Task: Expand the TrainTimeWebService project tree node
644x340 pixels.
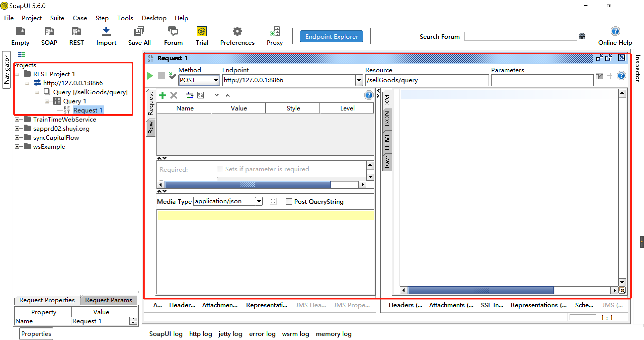Action: click(x=17, y=119)
